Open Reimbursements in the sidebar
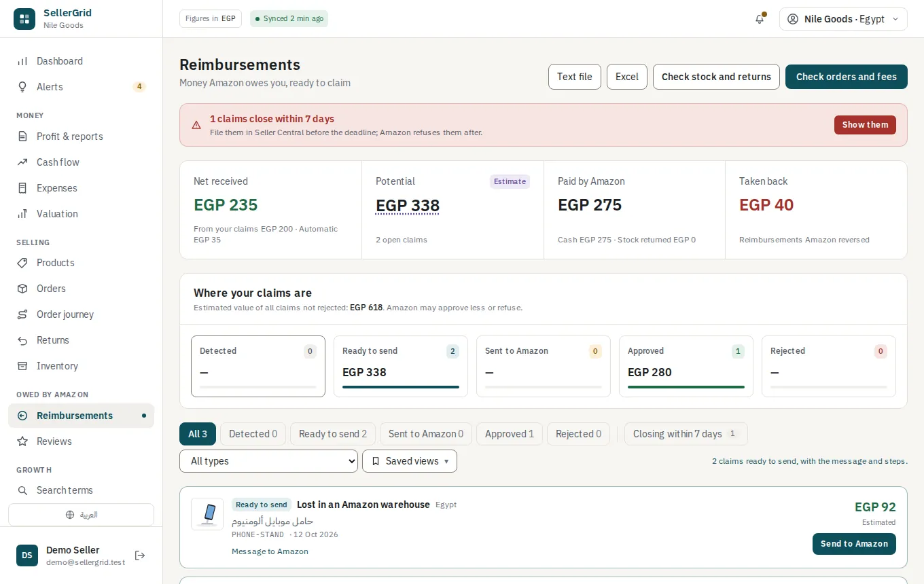924x584 pixels. pyautogui.click(x=81, y=416)
